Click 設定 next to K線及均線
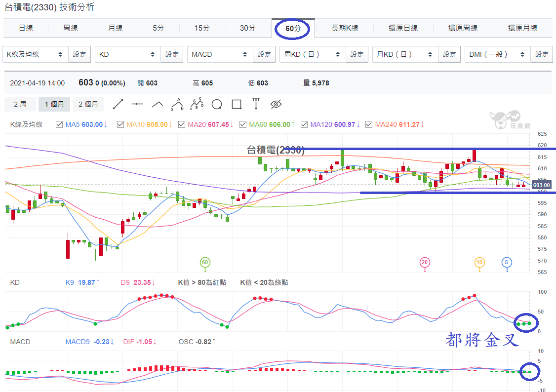The height and width of the screenshot is (392, 556). click(x=79, y=54)
